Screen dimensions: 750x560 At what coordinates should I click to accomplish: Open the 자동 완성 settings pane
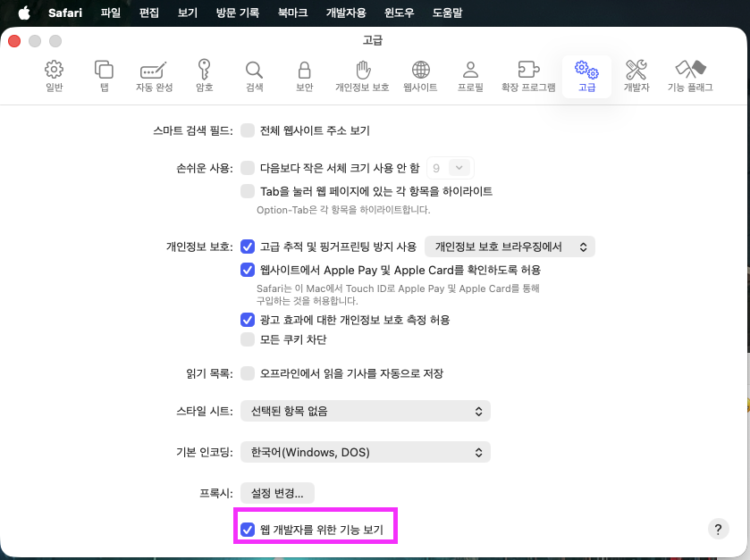tap(154, 77)
